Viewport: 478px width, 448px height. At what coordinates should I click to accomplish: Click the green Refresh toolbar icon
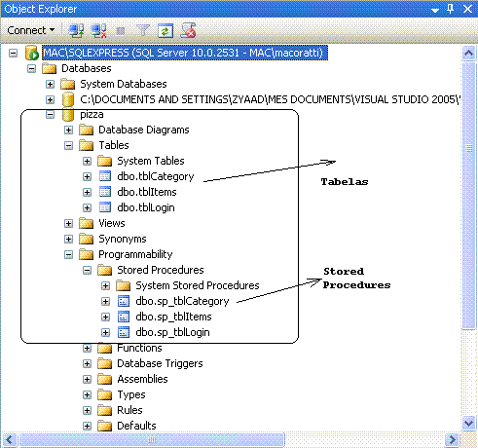165,31
